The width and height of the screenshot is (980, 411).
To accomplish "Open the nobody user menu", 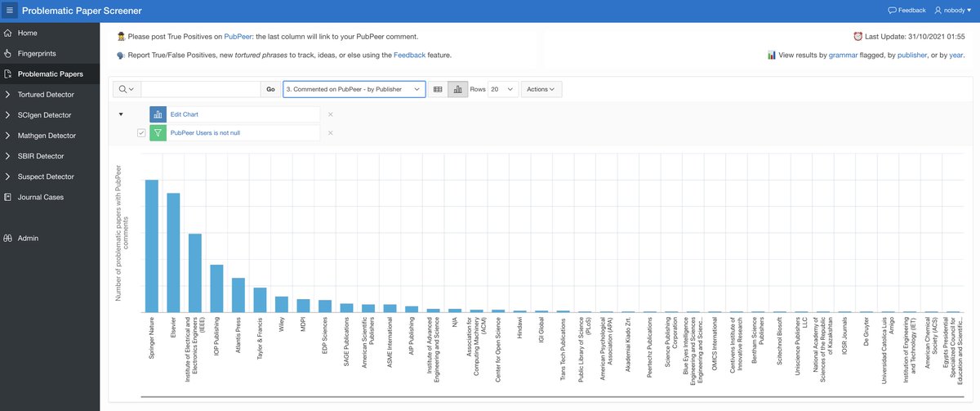I will click(953, 11).
